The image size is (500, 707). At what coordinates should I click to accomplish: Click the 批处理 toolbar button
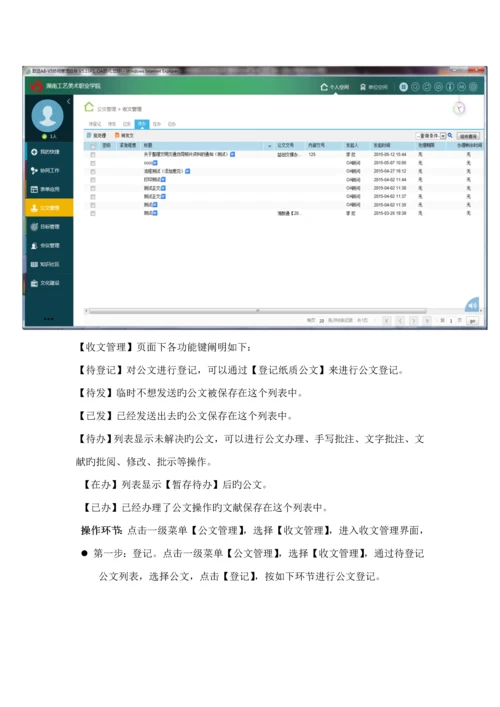[96, 135]
